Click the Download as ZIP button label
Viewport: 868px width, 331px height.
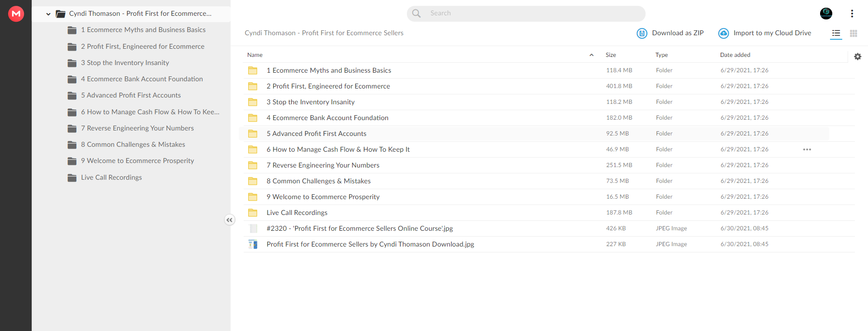coord(678,33)
